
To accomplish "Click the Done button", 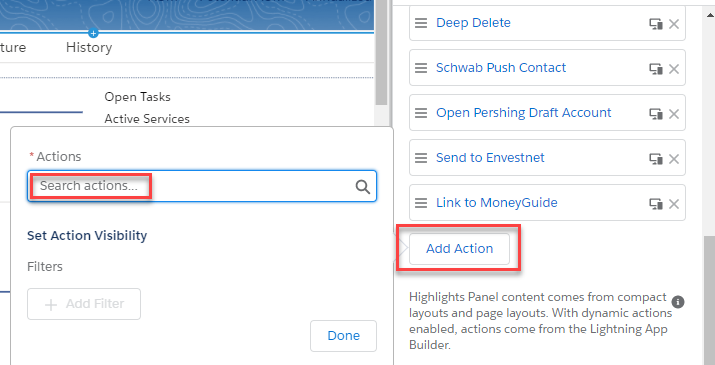I will [x=343, y=336].
